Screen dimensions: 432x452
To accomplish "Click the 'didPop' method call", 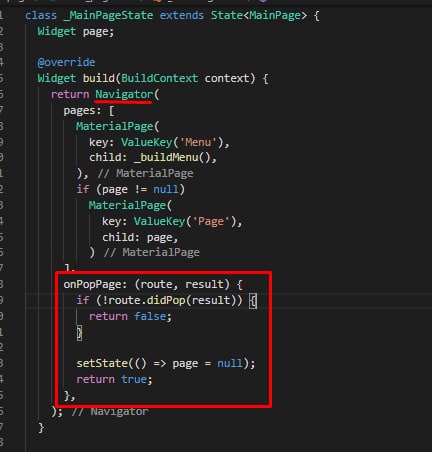I will pos(166,300).
